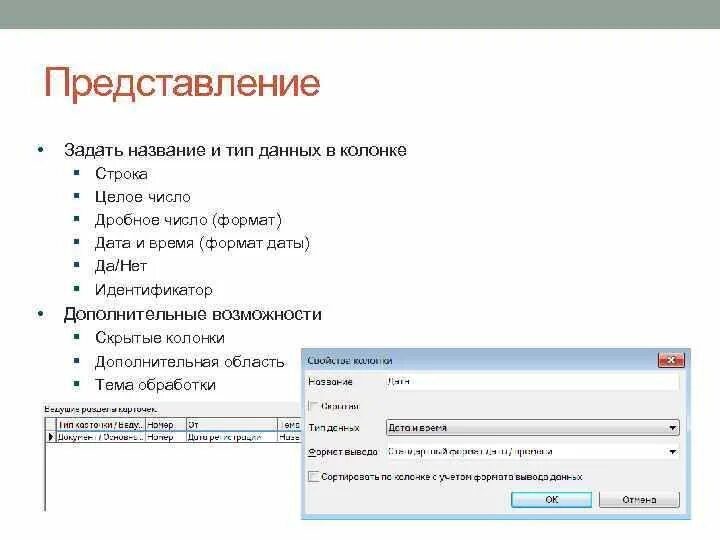Click the bullet text Целое число
Image resolution: width=720 pixels, height=540 pixels.
click(x=142, y=197)
